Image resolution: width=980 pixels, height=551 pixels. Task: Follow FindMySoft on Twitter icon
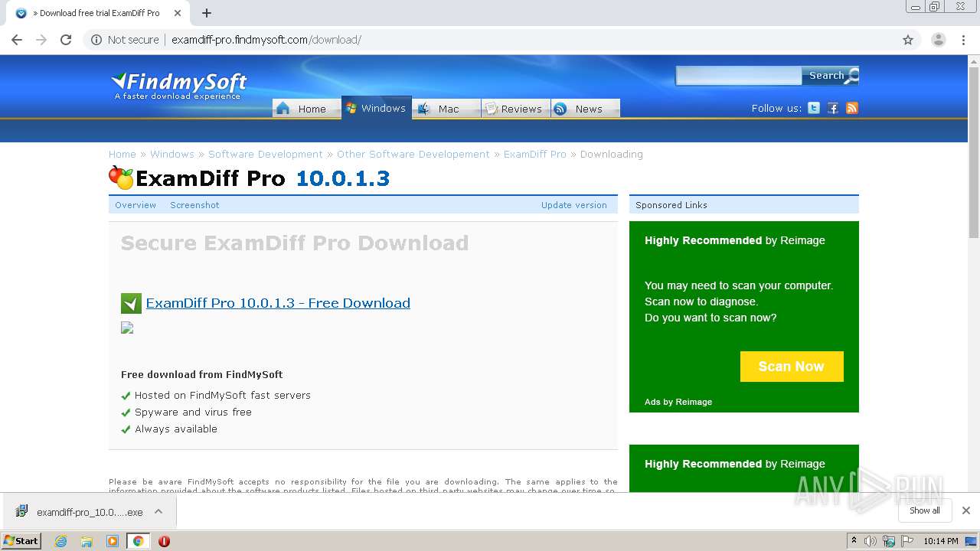pyautogui.click(x=814, y=108)
